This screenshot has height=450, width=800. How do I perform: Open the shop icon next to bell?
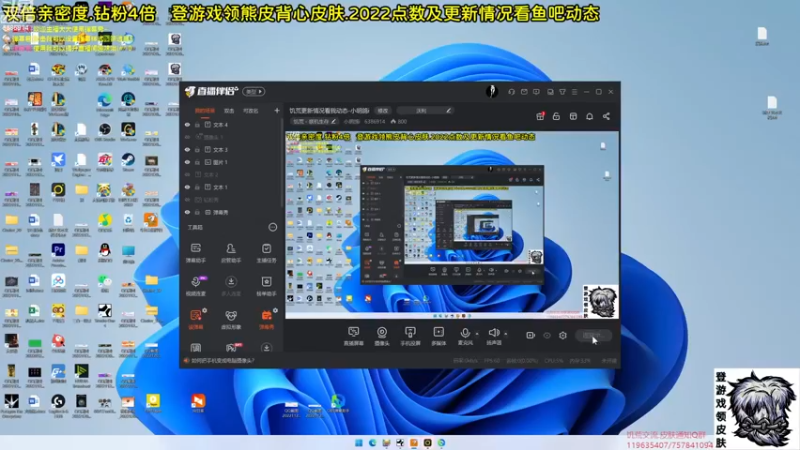[x=573, y=116]
